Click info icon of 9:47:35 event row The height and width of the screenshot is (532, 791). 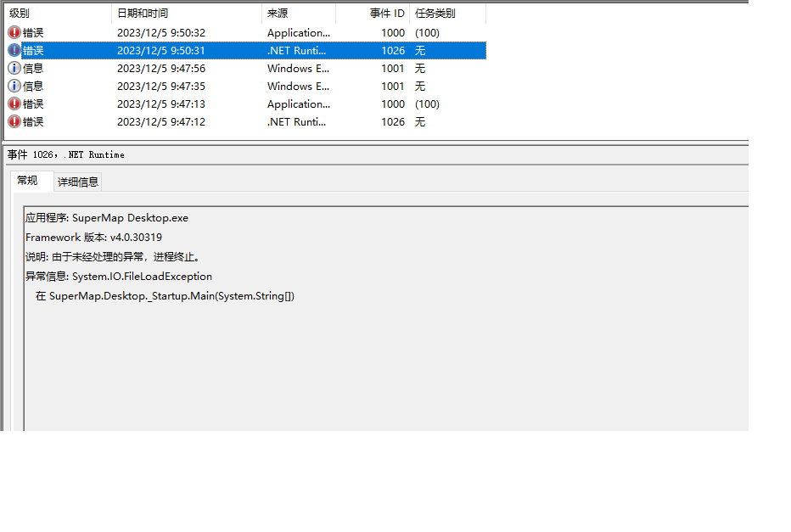[x=14, y=87]
